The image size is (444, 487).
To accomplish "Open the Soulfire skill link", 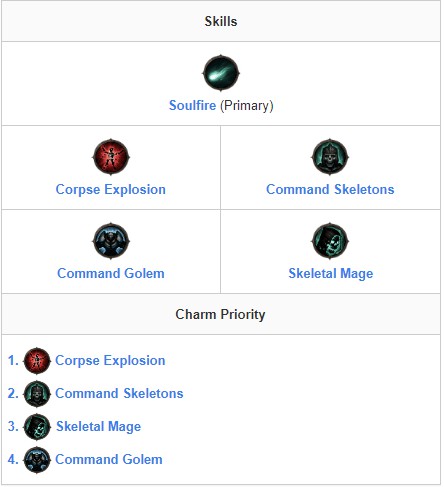I will [192, 105].
